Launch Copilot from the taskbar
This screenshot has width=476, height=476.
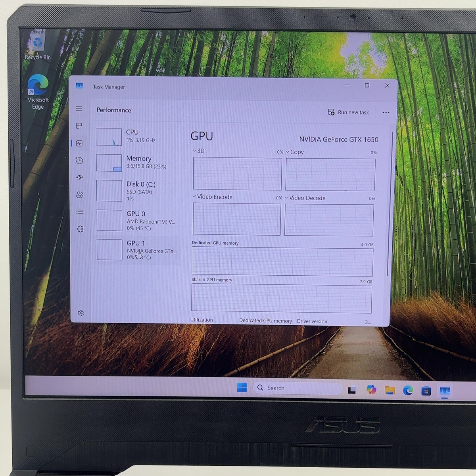tap(371, 390)
